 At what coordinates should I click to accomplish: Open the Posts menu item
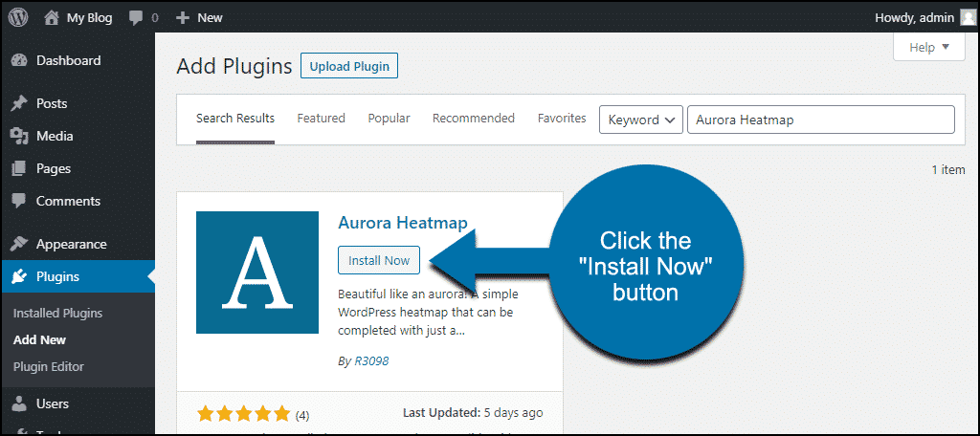pos(78,103)
